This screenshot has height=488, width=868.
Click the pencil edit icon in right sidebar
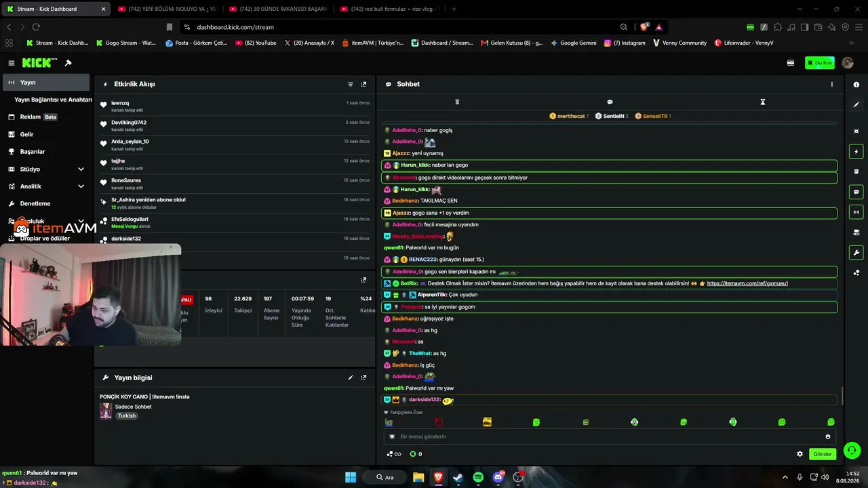tap(856, 105)
